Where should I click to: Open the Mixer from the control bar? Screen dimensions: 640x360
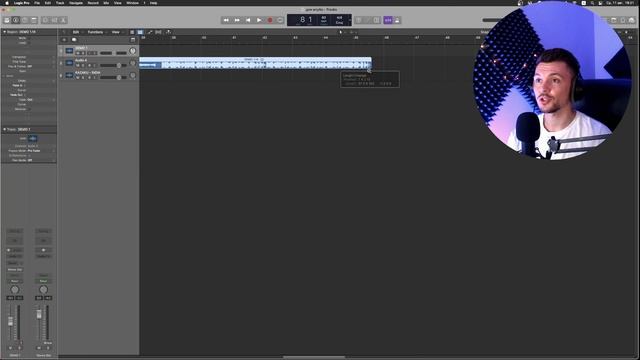click(x=54, y=20)
